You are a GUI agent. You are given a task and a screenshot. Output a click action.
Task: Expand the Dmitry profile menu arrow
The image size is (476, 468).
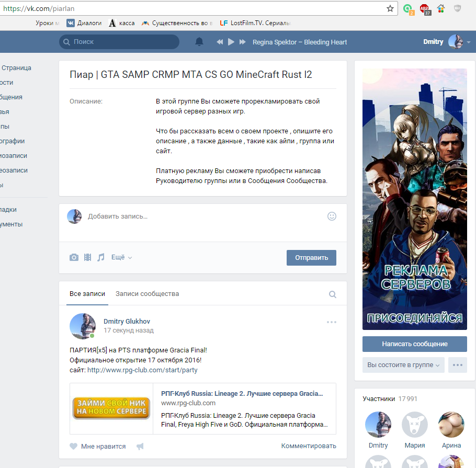tap(469, 42)
